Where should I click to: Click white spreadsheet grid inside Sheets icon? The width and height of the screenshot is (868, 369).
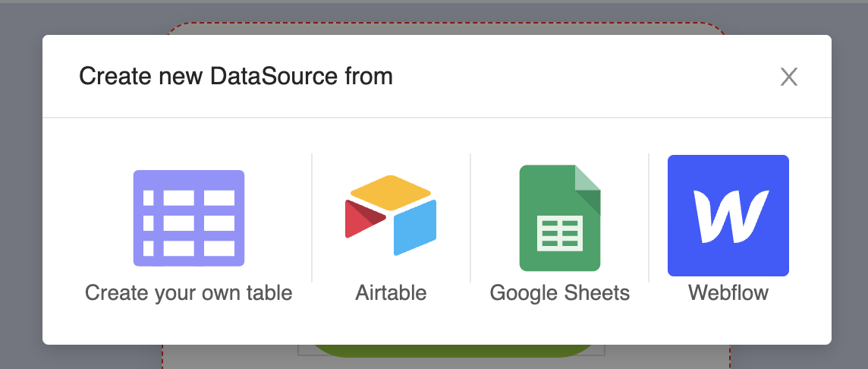tap(560, 233)
